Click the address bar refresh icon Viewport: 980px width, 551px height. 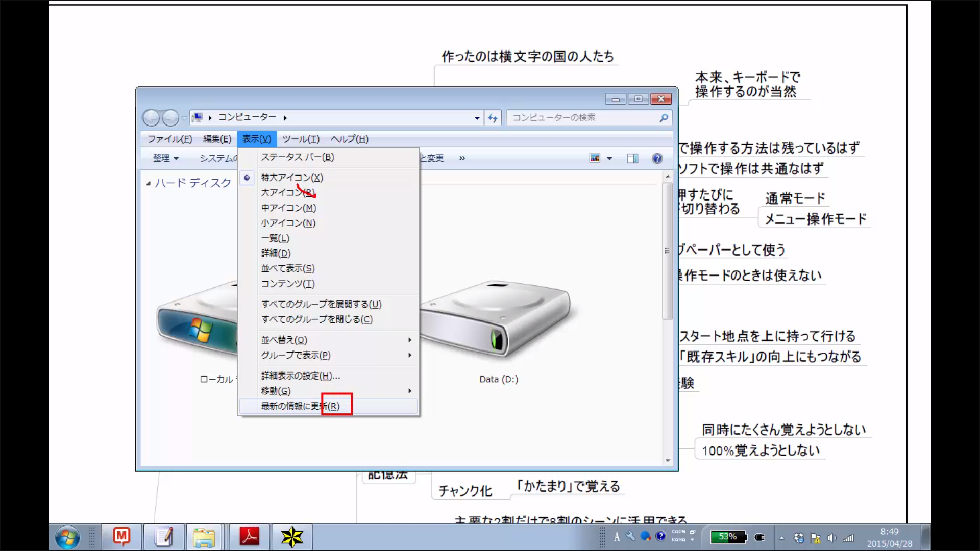[x=493, y=118]
